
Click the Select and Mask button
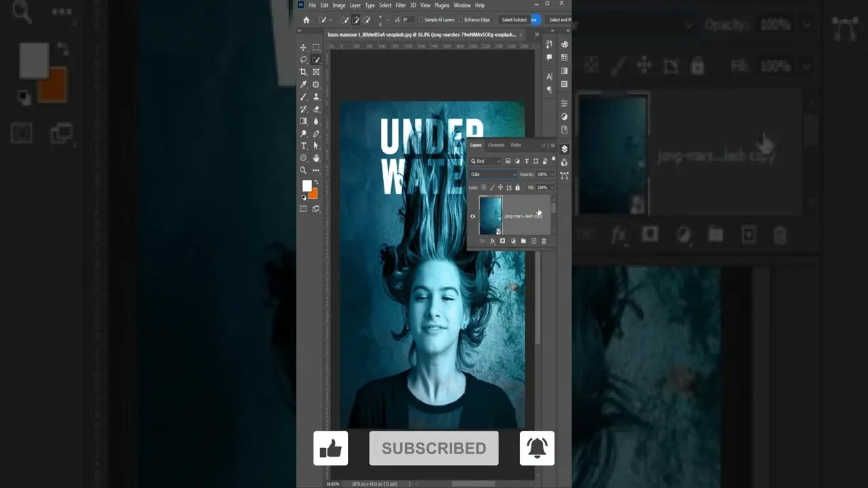coord(559,20)
